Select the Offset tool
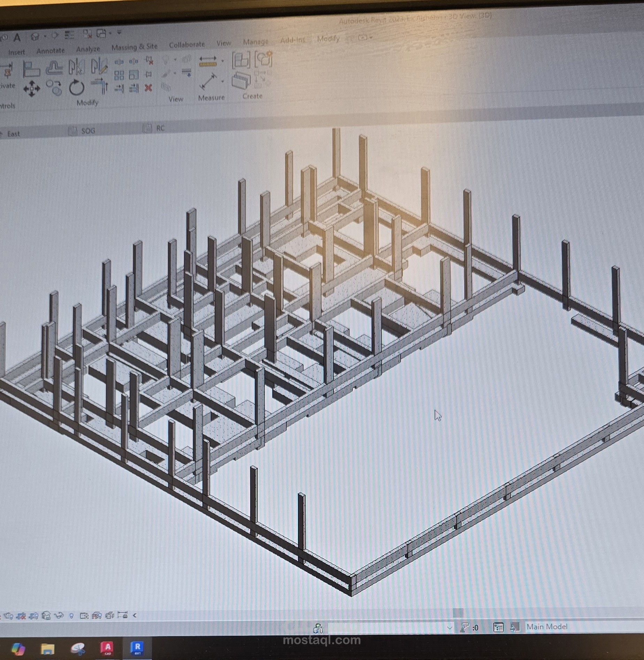 55,68
